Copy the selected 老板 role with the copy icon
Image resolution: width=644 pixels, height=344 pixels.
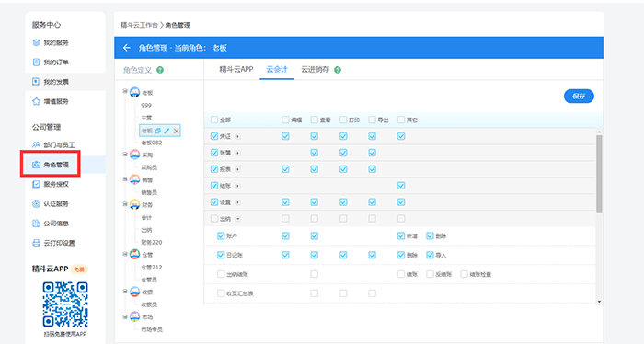coord(157,131)
